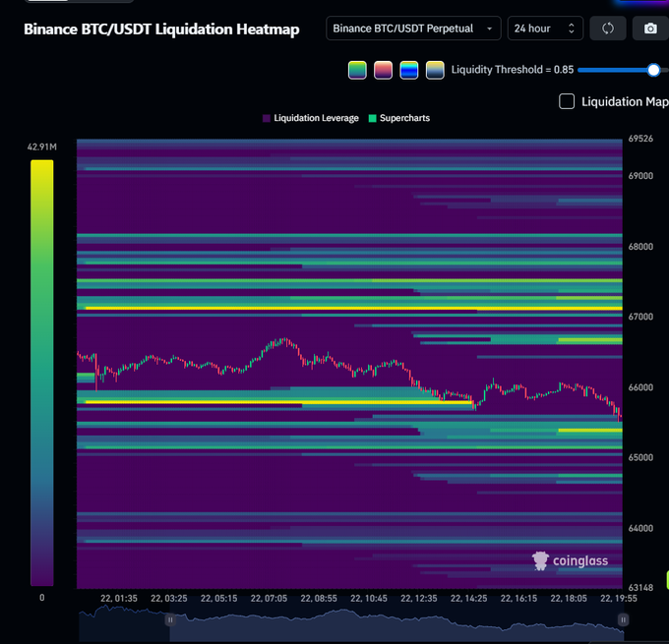Select the green-yellow color scheme swatch
Image resolution: width=669 pixels, height=644 pixels.
click(357, 70)
